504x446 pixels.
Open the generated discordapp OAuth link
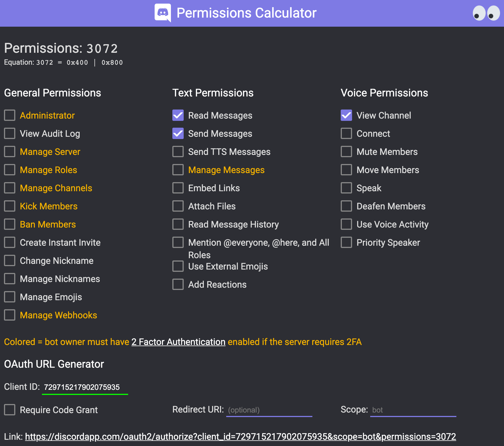click(240, 437)
